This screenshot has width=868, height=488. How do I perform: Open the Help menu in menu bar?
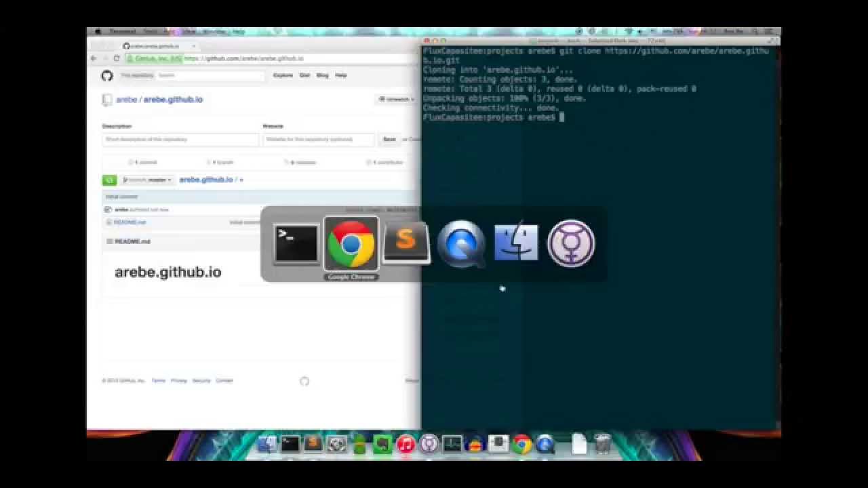coord(239,31)
